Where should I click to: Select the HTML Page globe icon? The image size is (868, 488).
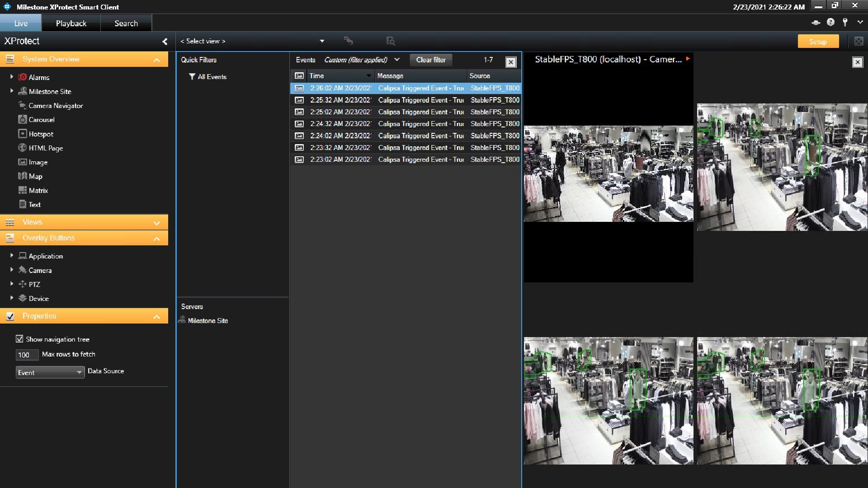[23, 148]
